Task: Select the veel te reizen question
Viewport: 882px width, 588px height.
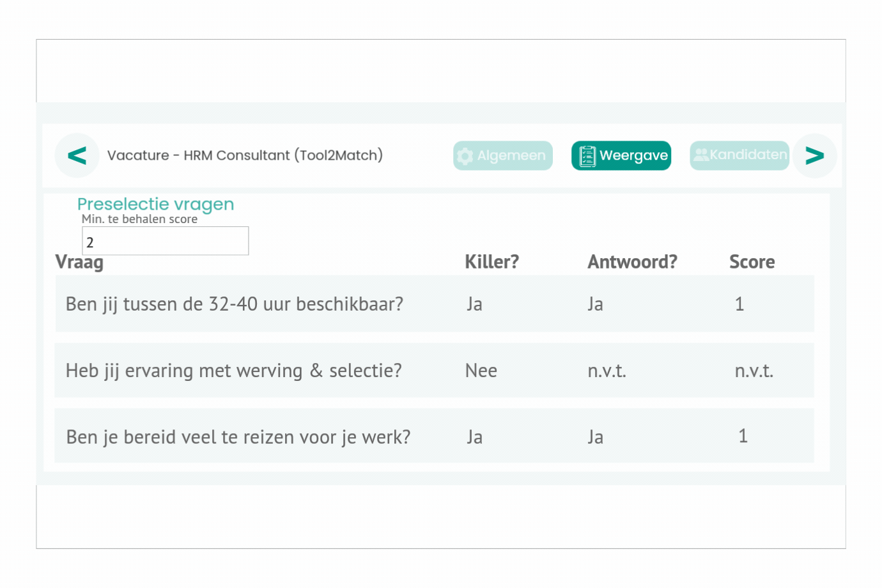Action: [x=238, y=437]
